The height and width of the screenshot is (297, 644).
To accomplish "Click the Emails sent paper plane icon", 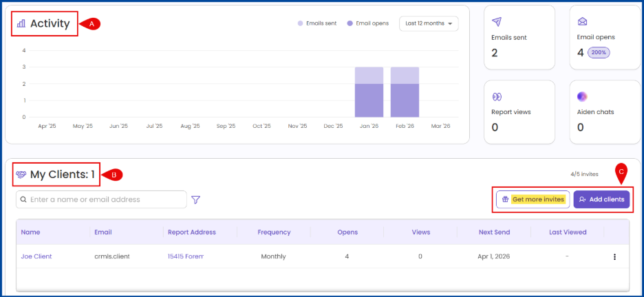I will click(497, 22).
